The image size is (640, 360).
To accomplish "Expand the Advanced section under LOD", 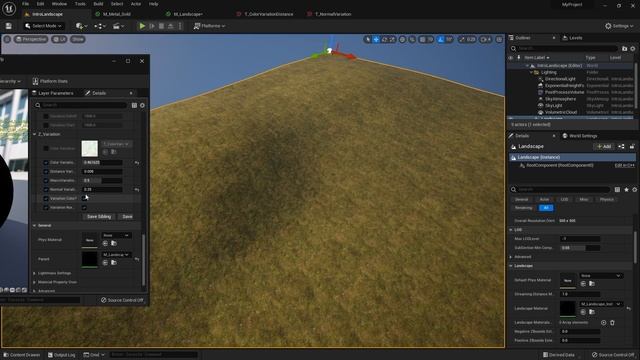I will (511, 257).
